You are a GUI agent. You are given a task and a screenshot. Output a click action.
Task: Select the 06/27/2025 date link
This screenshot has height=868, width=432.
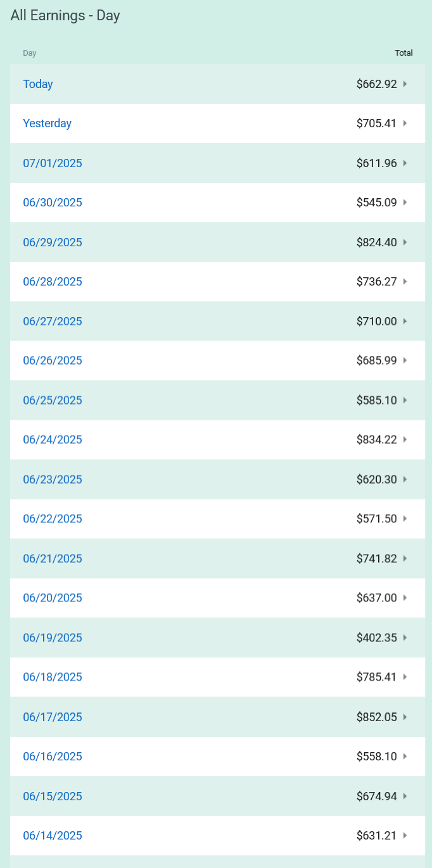(x=53, y=321)
